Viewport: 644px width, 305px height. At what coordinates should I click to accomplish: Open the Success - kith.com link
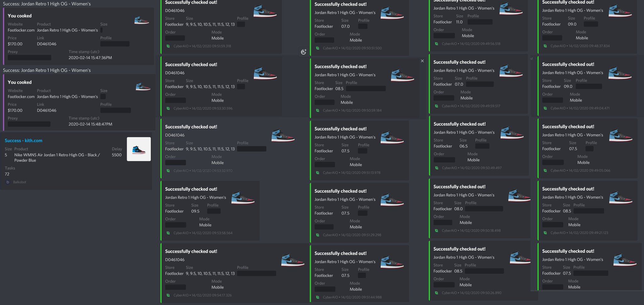(24, 141)
